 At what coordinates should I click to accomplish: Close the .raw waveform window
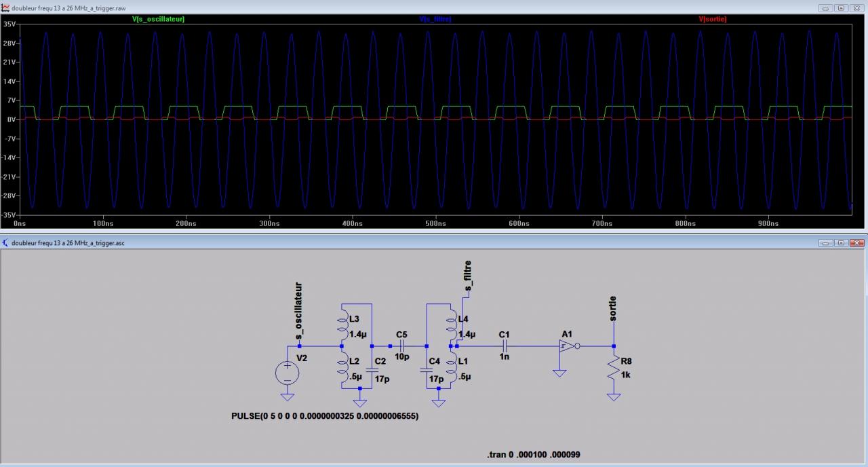click(856, 7)
